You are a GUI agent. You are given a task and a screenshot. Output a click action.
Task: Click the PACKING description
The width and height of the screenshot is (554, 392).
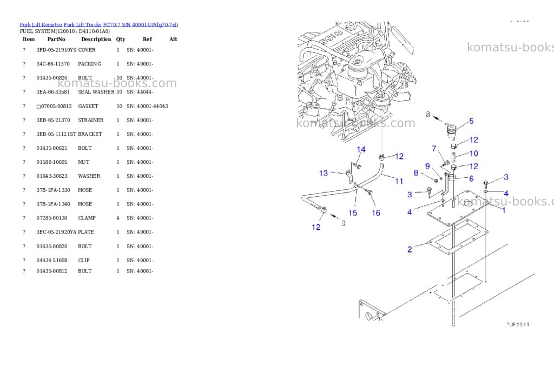[x=89, y=64]
